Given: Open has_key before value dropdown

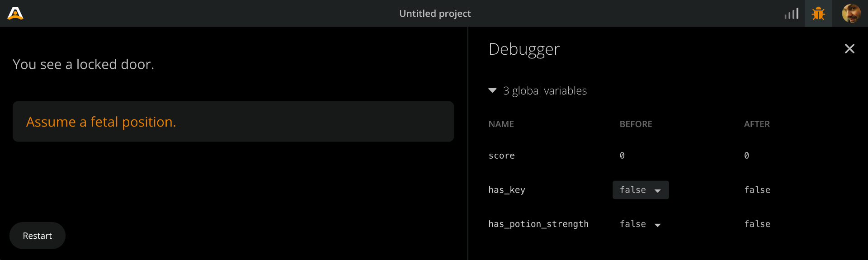Looking at the screenshot, I should tap(641, 190).
